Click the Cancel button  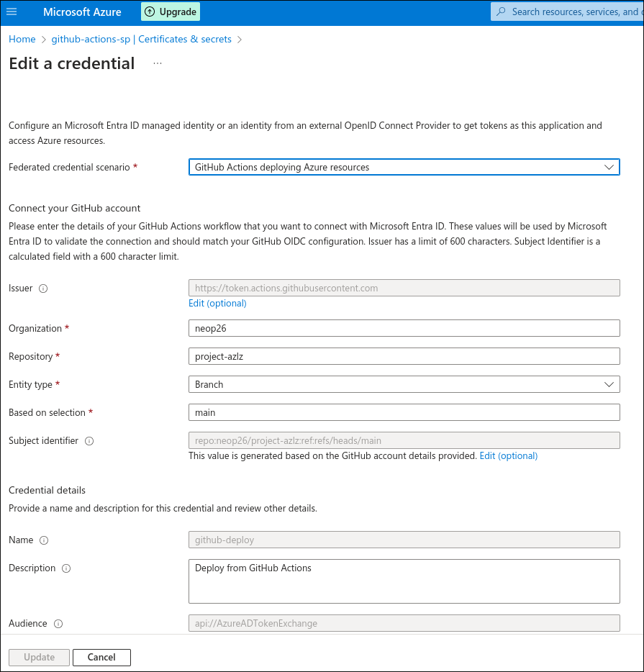[x=101, y=658]
